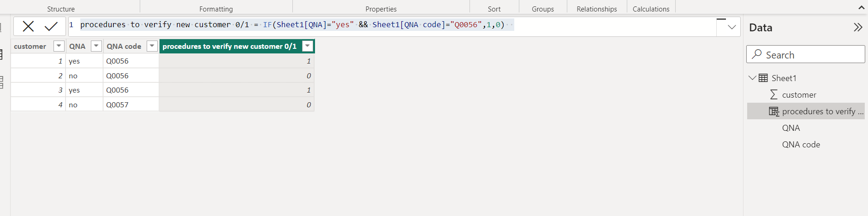Click the Data pane title
Image resolution: width=868 pixels, height=216 pixels.
coord(761,28)
